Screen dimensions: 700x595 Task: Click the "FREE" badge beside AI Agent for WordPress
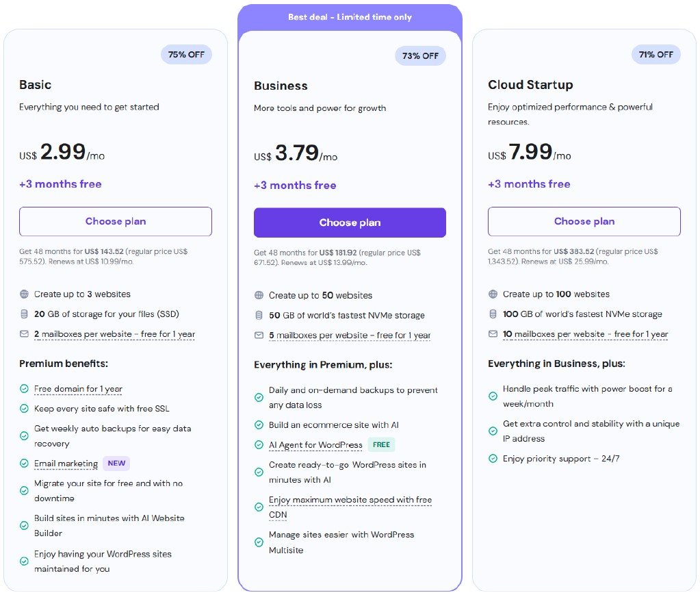(381, 444)
